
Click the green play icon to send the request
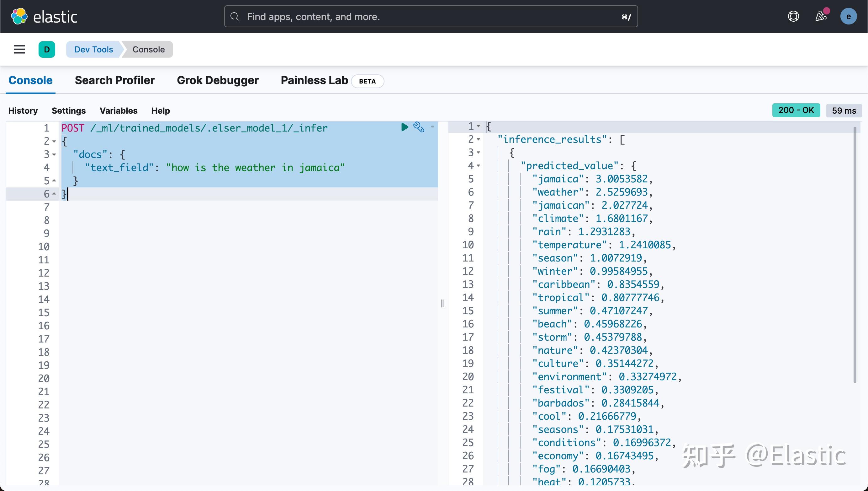[404, 127]
